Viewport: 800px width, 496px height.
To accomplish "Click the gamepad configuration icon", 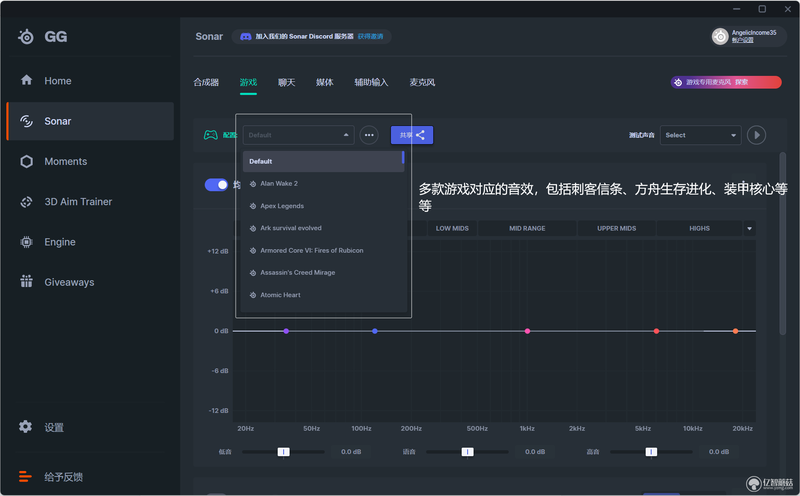I will click(211, 135).
